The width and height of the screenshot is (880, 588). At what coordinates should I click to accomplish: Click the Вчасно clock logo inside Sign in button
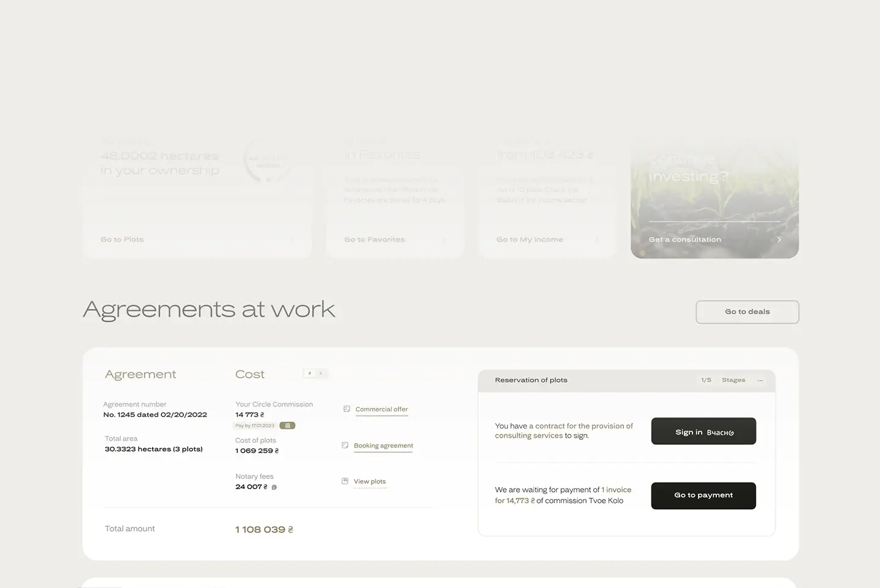pyautogui.click(x=731, y=432)
